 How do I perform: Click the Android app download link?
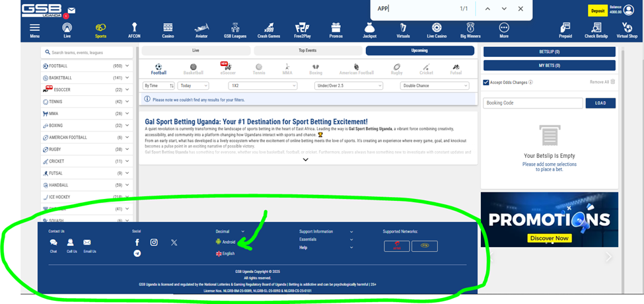coord(228,242)
